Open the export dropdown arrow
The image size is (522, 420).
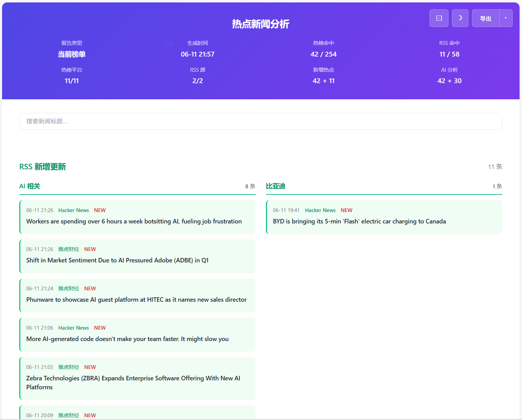click(x=506, y=18)
